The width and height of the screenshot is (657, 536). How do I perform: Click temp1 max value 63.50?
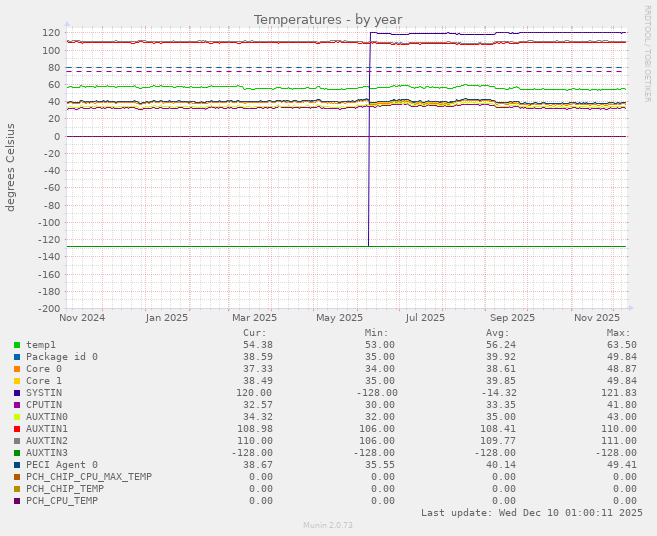coord(622,345)
